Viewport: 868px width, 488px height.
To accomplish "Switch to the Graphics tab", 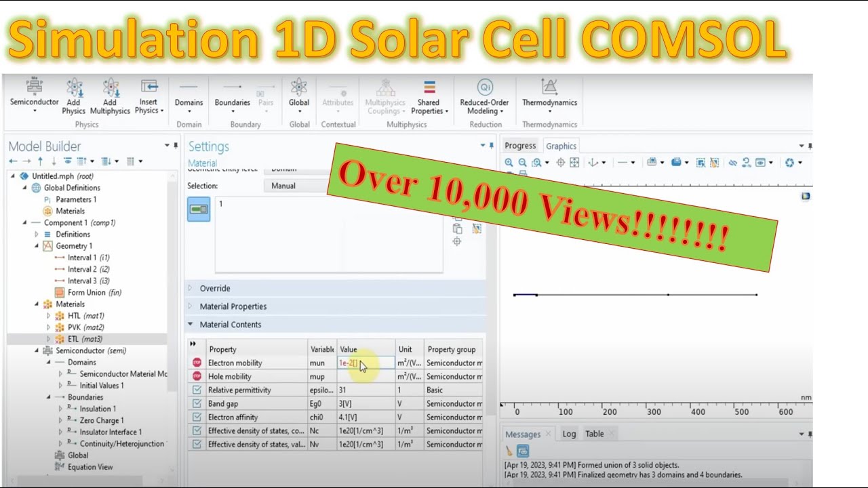I will (x=561, y=146).
